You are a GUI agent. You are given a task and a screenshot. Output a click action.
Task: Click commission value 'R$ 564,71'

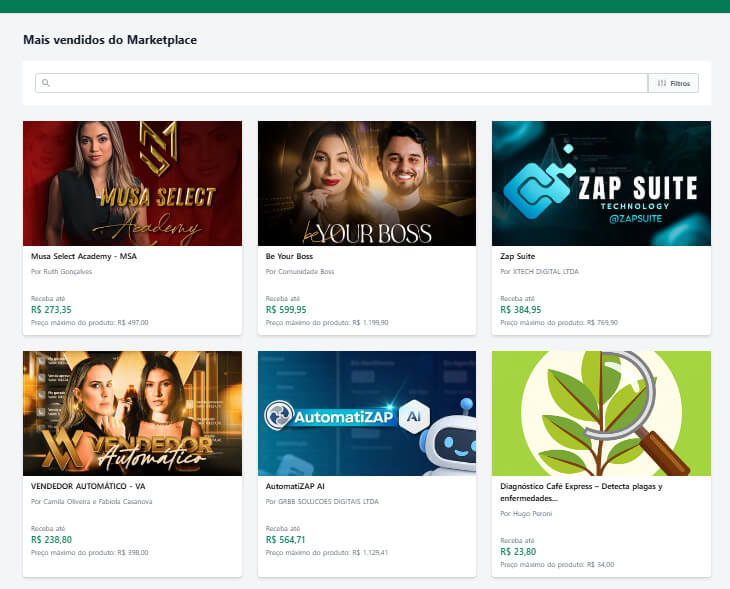click(285, 540)
